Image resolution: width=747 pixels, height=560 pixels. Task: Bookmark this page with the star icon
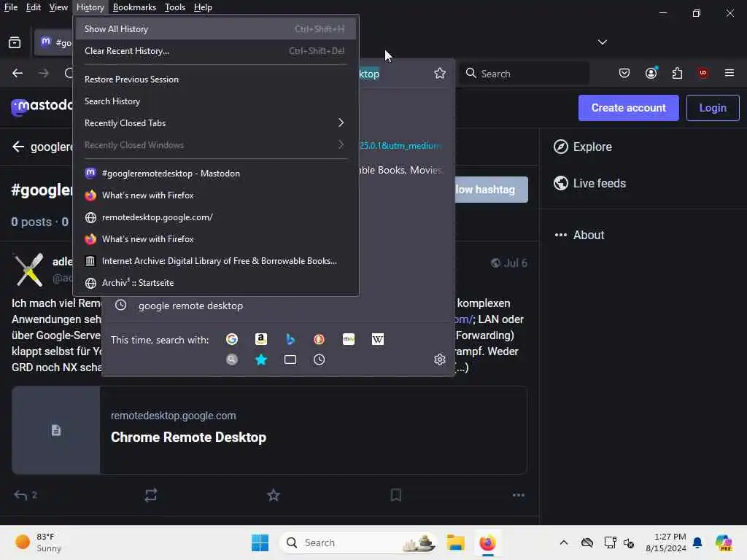click(x=440, y=74)
